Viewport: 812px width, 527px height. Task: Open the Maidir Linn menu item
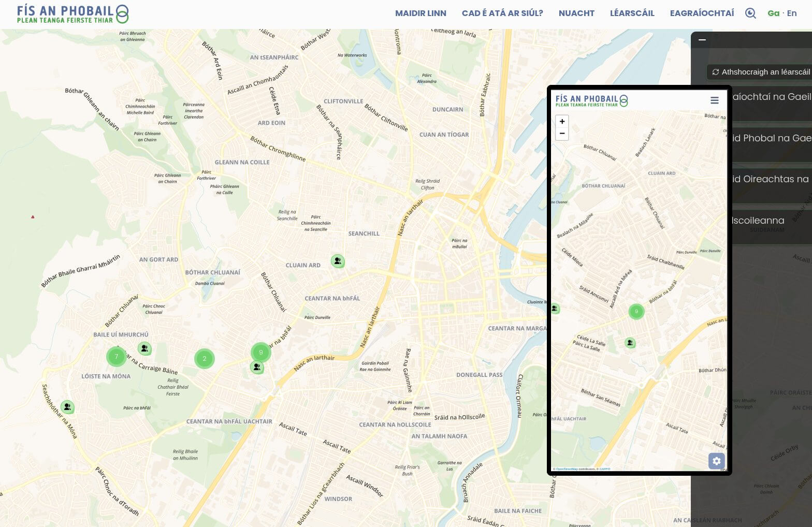tap(421, 13)
